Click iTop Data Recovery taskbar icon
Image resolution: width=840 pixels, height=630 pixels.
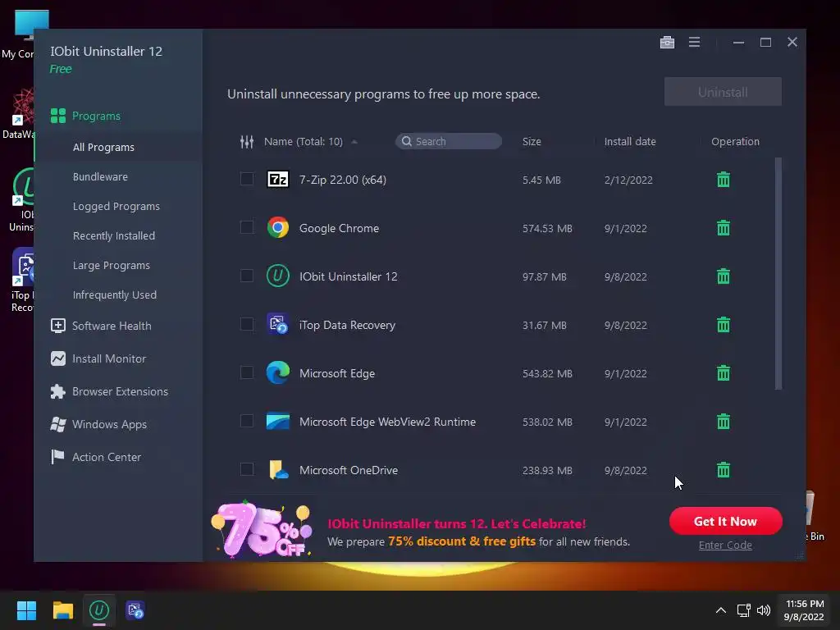pos(135,610)
